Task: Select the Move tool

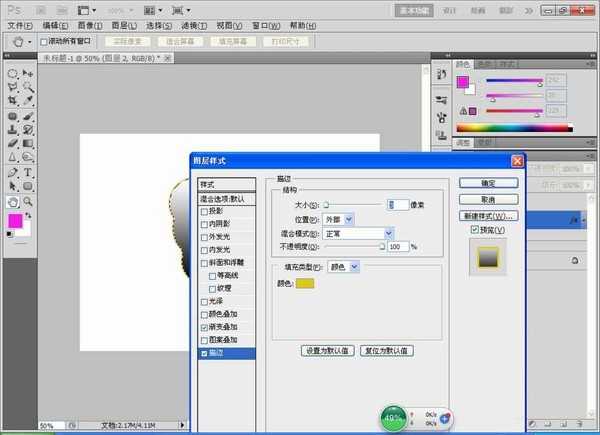Action: point(29,73)
